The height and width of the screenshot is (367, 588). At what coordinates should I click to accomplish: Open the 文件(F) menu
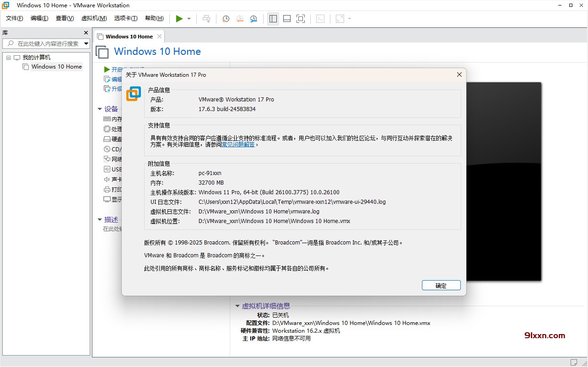(x=14, y=18)
